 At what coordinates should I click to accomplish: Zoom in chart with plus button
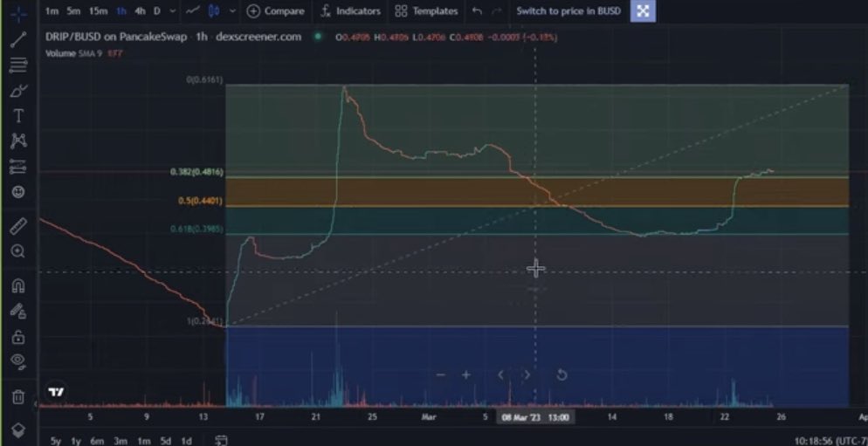point(466,375)
